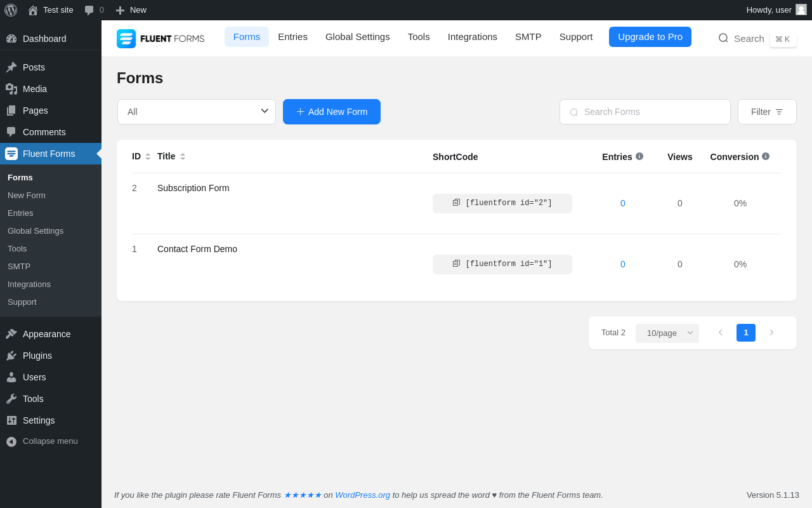Viewport: 812px width, 508px height.
Task: Click the Collapse menu icon
Action: click(x=11, y=441)
